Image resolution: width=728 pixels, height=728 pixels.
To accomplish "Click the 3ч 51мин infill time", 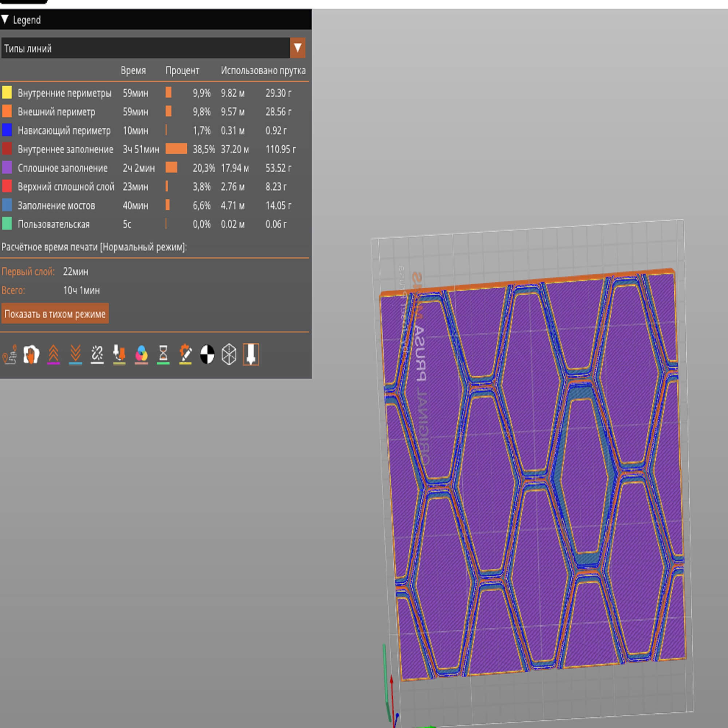I will coord(141,149).
